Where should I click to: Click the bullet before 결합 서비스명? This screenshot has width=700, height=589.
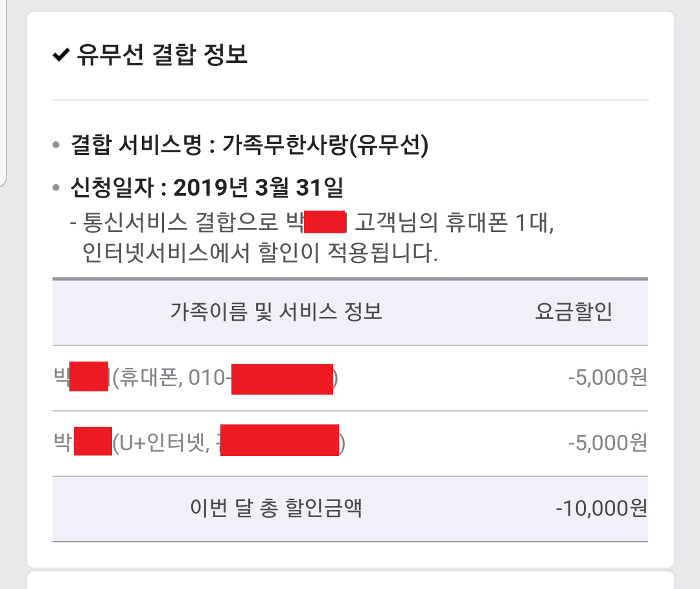coord(57,145)
